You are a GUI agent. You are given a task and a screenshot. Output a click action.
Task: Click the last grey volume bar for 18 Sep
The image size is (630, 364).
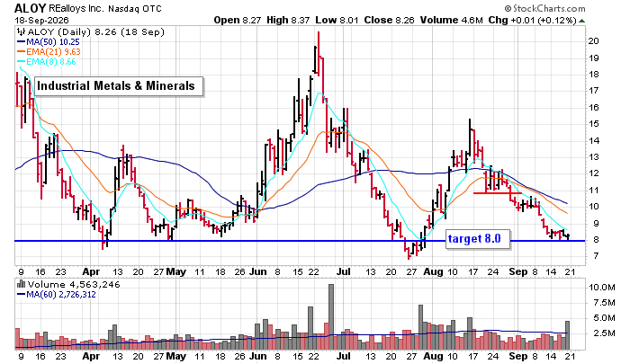click(568, 335)
